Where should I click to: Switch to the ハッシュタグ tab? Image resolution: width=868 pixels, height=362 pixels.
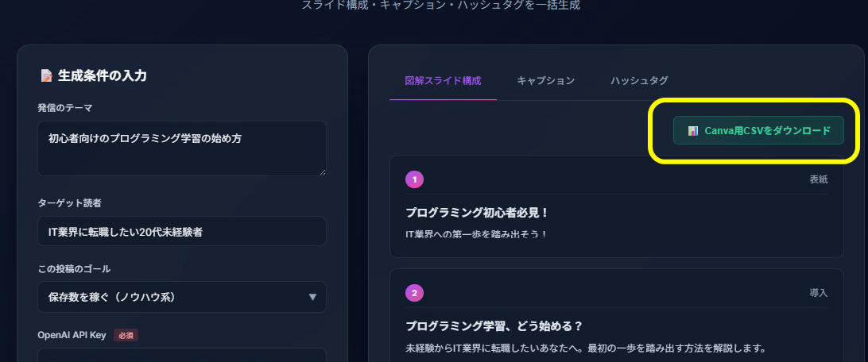tap(639, 81)
